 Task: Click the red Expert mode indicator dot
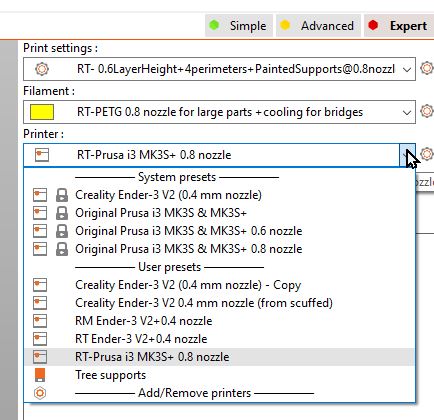click(x=373, y=25)
